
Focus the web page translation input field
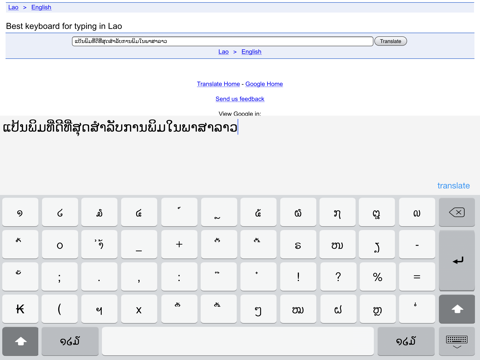coord(223,41)
